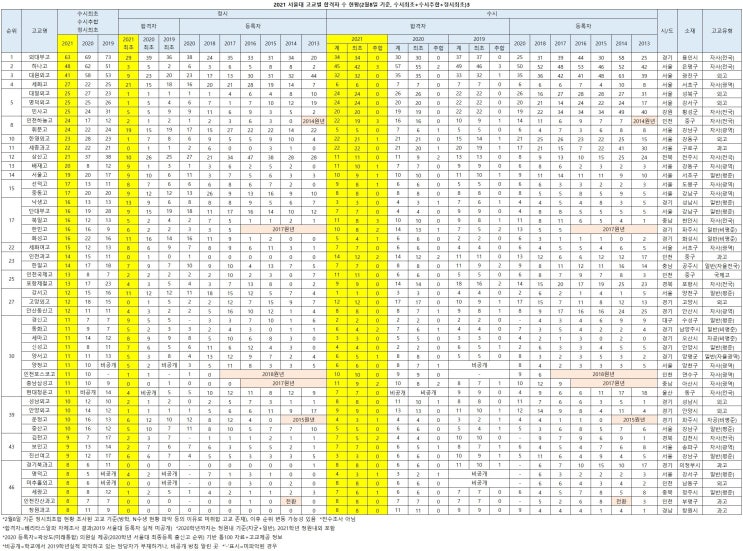
Task: Select the 하나고 school name cell
Action: [39, 66]
